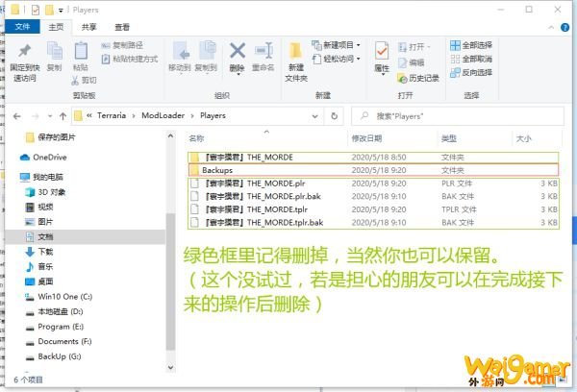Click the quick access new folder icon in title bar

(49, 10)
